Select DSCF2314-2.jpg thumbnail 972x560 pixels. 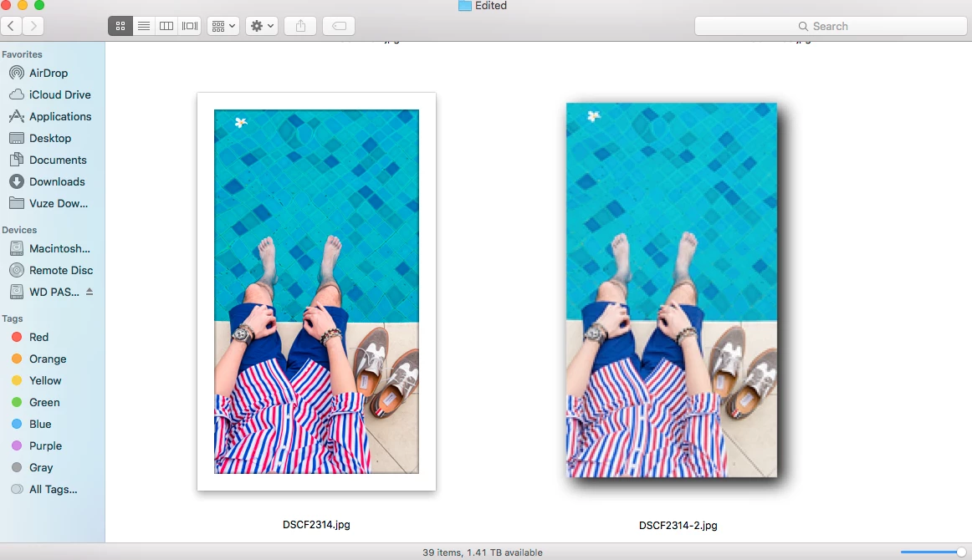pyautogui.click(x=672, y=290)
